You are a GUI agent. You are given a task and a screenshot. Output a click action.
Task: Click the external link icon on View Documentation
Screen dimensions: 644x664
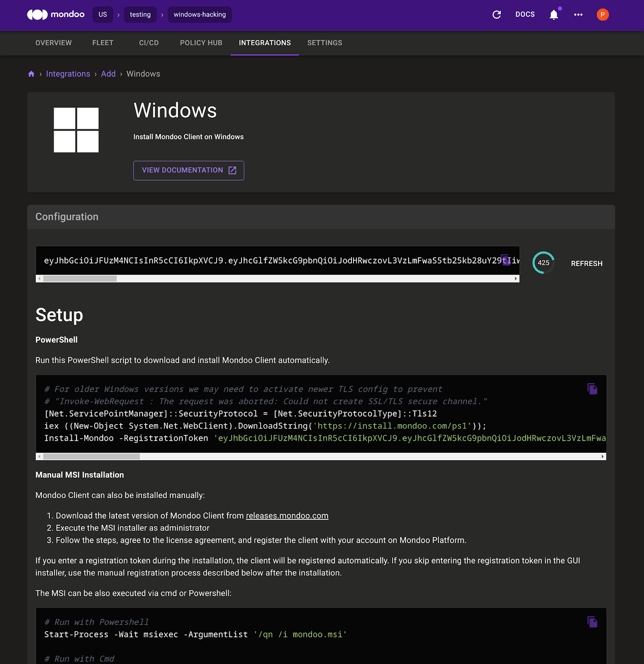tap(232, 170)
